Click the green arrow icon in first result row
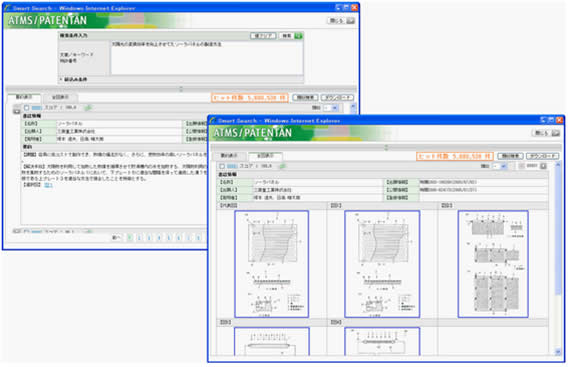This screenshot has width=568, height=367. (88, 108)
